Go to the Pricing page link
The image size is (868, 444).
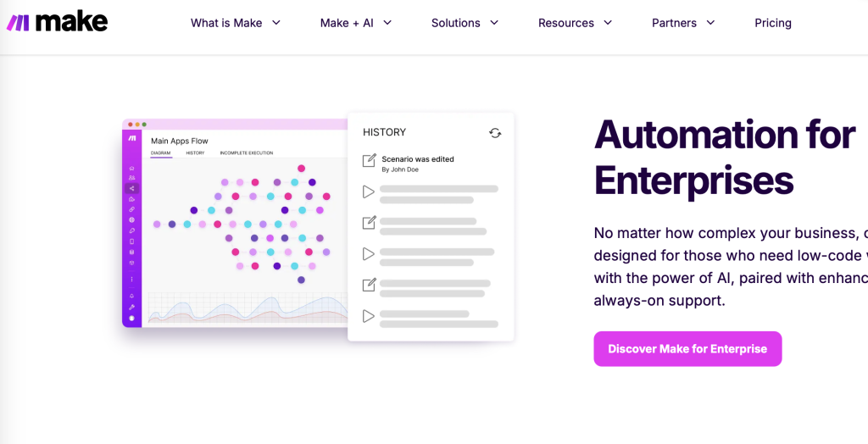(773, 23)
